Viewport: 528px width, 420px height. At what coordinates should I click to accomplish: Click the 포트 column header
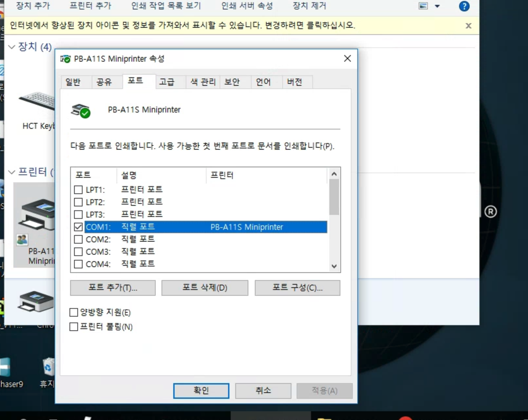point(94,175)
